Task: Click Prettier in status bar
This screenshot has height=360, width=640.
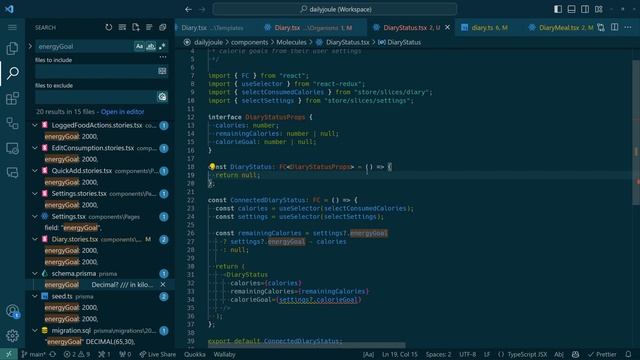Action: [602, 354]
